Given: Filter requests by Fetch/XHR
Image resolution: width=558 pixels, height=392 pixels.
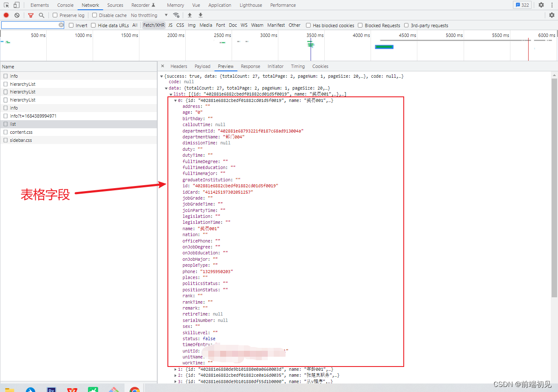Looking at the screenshot, I should pos(154,25).
